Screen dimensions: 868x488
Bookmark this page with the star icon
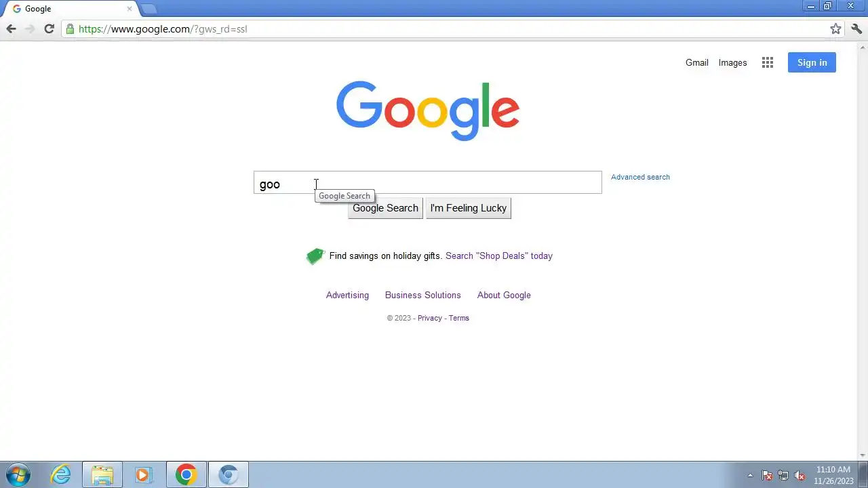[835, 28]
